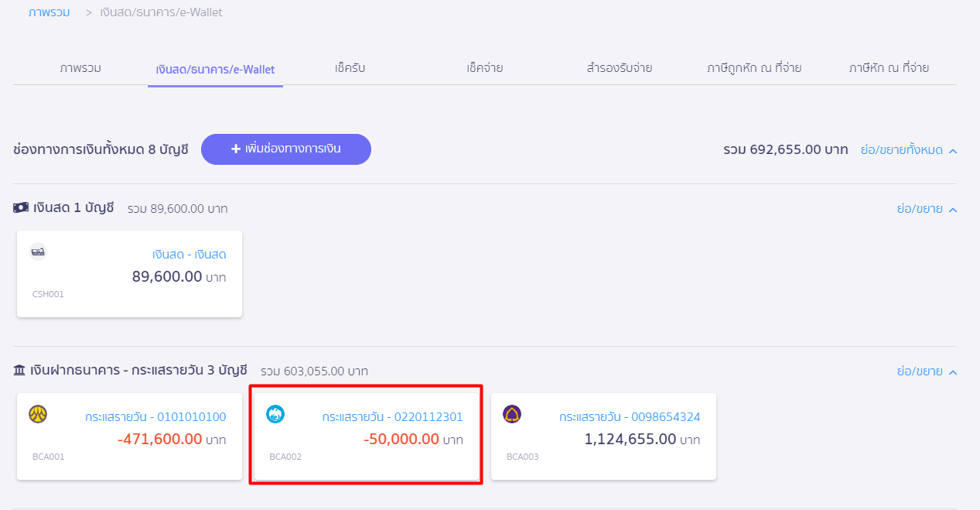This screenshot has width=980, height=510.
Task: Click the ภาพรวม breadcrumb link
Action: 50,12
